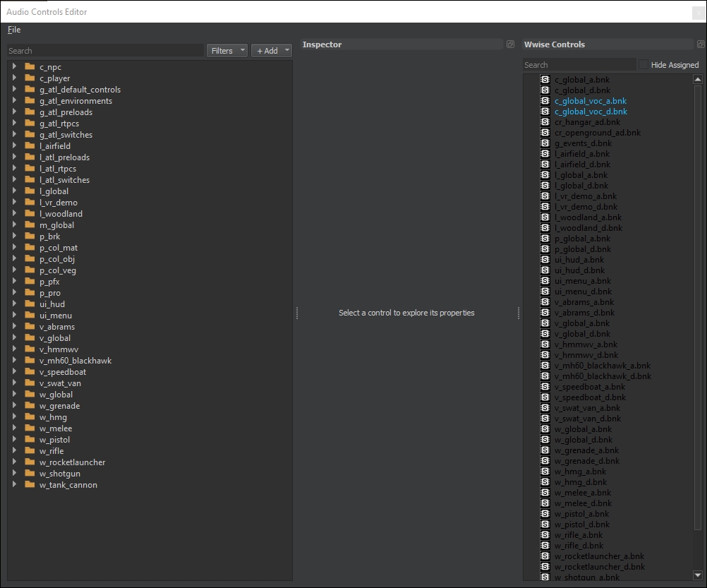Image resolution: width=707 pixels, height=588 pixels.
Task: Click the v_abrams folder icon
Action: tap(30, 326)
